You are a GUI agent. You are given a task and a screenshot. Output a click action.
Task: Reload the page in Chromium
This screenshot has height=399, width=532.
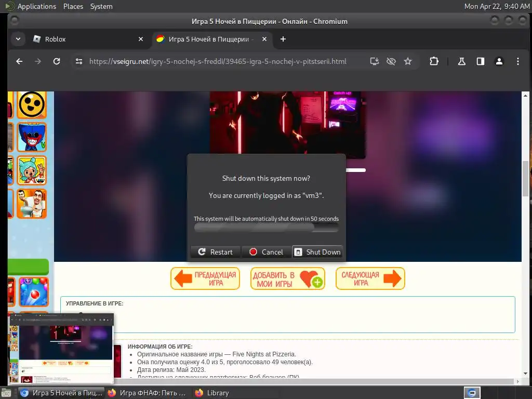point(57,61)
